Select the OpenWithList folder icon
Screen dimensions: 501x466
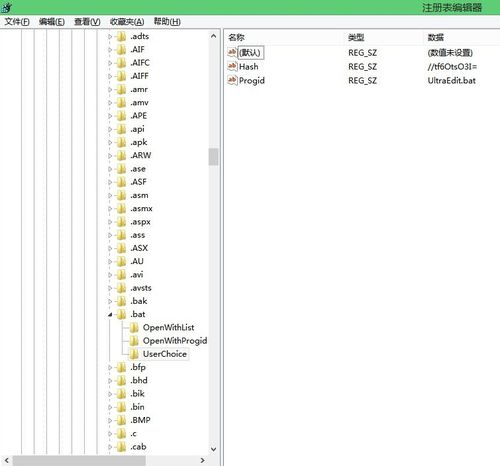click(x=134, y=327)
